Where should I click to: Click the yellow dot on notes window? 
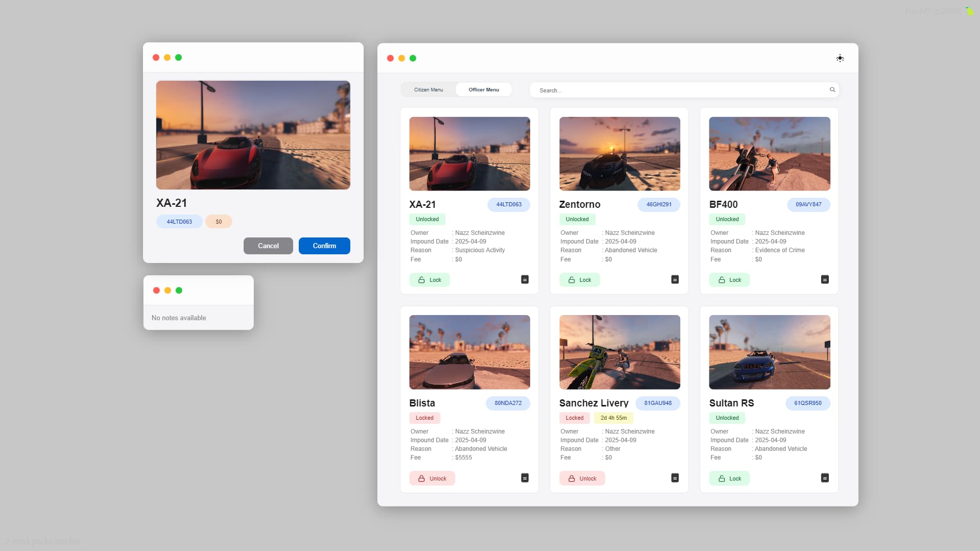pos(168,291)
